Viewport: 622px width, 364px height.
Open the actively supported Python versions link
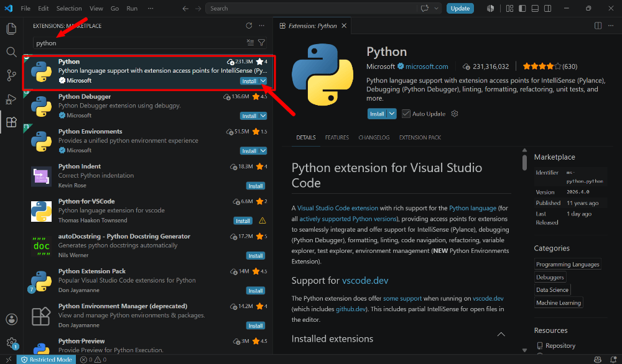coord(348,219)
